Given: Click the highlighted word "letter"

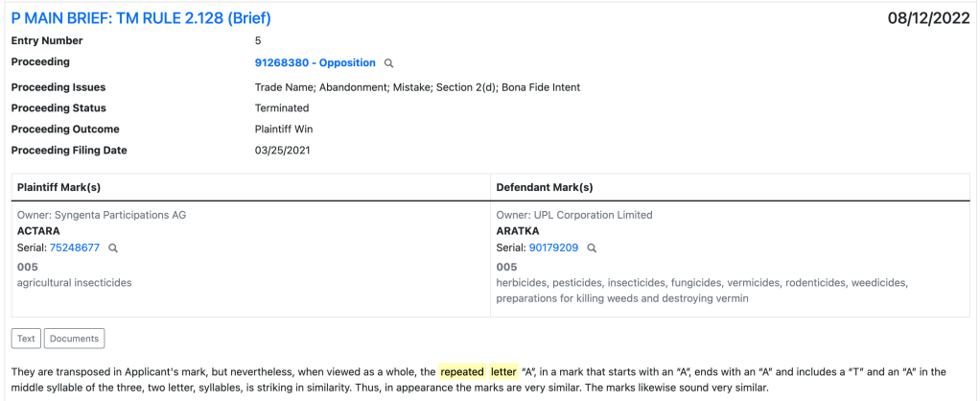Looking at the screenshot, I should coord(503,371).
